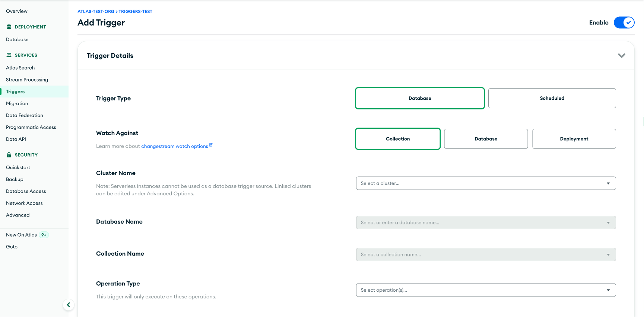
Task: Collapse the sidebar with the arrow button
Action: 69,305
